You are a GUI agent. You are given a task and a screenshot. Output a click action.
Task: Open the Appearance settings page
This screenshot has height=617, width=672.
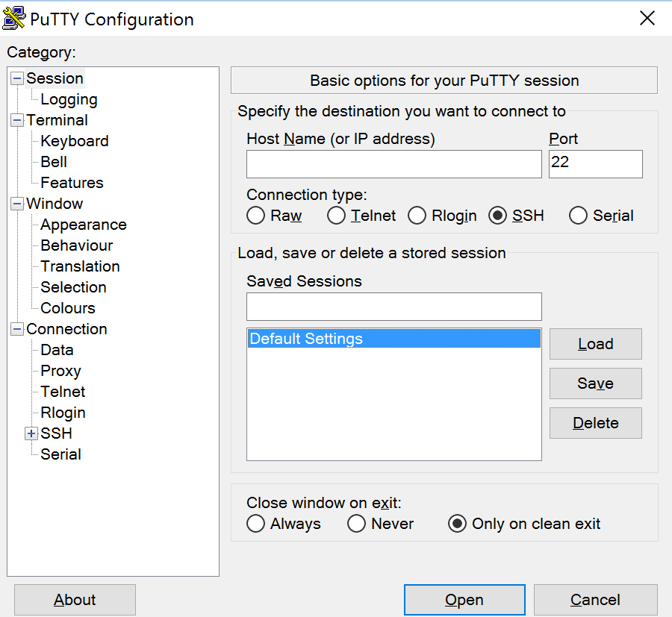83,225
